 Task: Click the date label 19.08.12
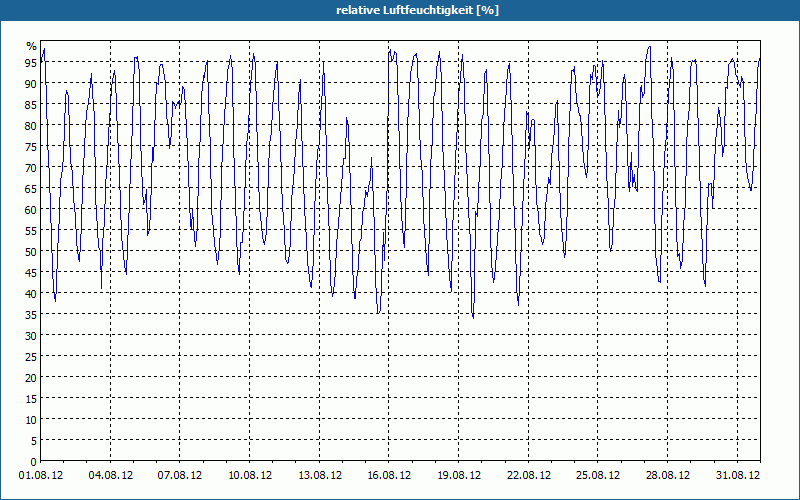point(459,475)
